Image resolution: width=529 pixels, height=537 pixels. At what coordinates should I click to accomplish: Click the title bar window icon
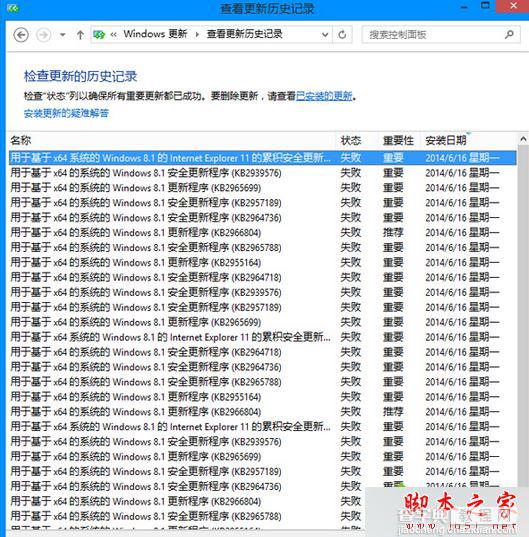click(x=12, y=8)
